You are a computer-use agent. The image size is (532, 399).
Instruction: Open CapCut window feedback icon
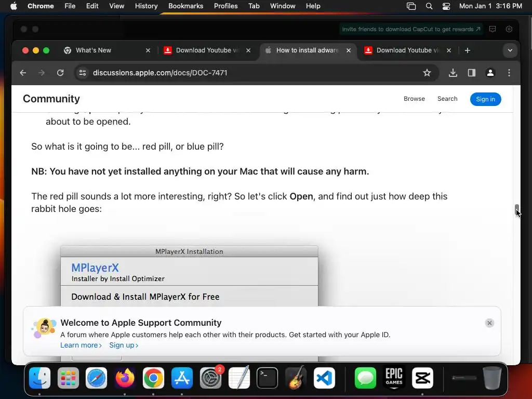493,29
